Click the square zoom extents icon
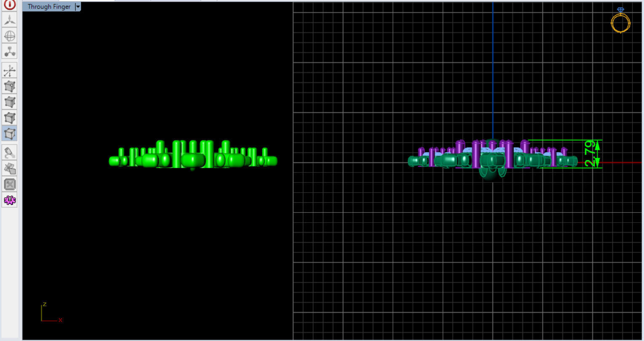Screen dimensions: 644x341 (10, 184)
